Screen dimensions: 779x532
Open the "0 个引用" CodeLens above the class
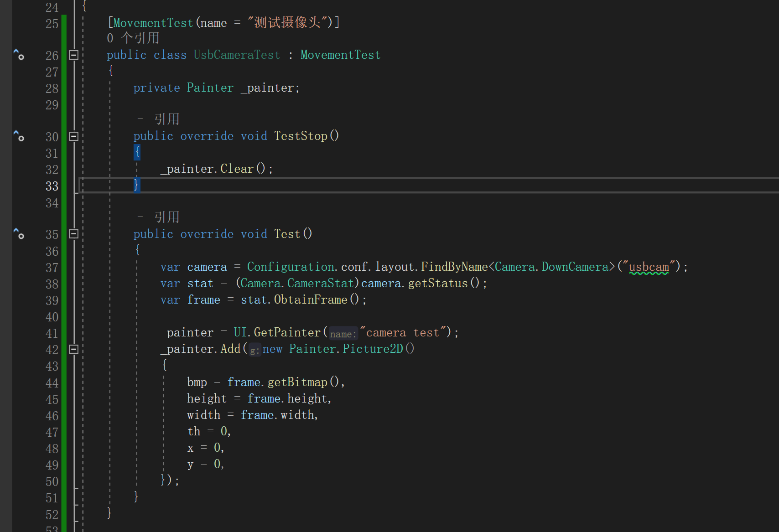133,38
